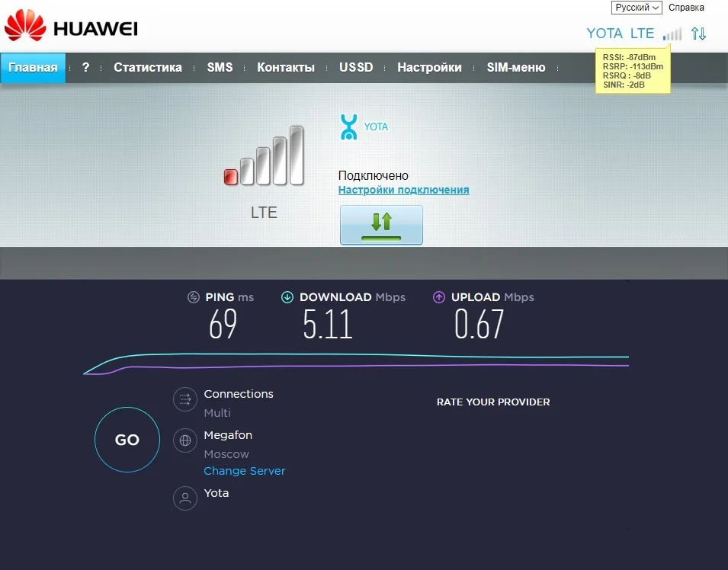Click the ping icon
The height and width of the screenshot is (570, 728).
[x=194, y=297]
